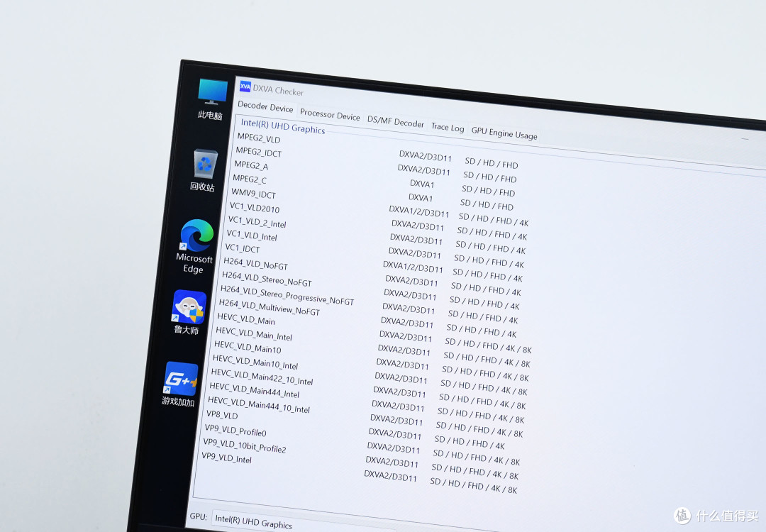Open the GPU Engine Usage tab
The image size is (766, 532).
tap(504, 133)
